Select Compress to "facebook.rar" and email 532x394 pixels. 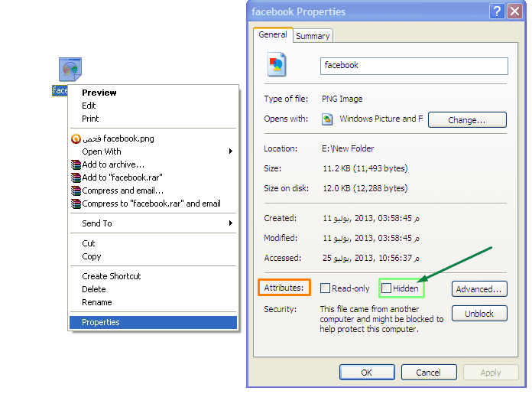tap(153, 204)
